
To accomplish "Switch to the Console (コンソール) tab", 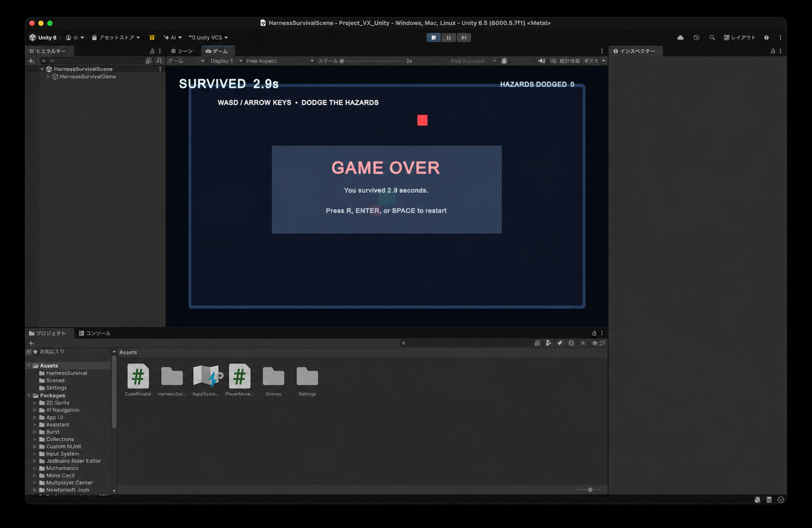I will point(94,333).
